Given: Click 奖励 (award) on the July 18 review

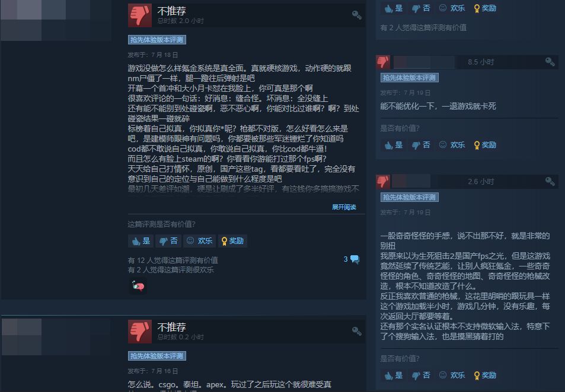Looking at the screenshot, I should point(232,241).
